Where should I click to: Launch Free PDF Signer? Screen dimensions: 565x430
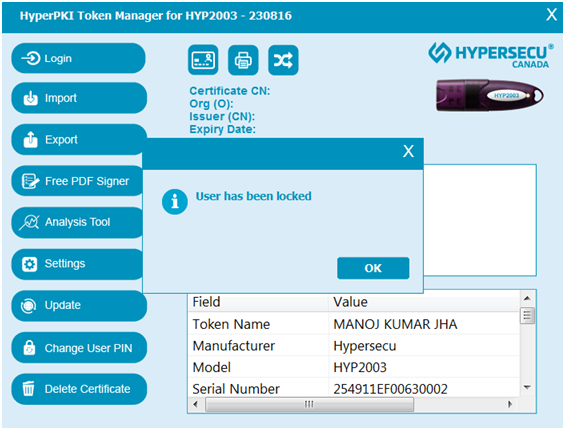77,181
